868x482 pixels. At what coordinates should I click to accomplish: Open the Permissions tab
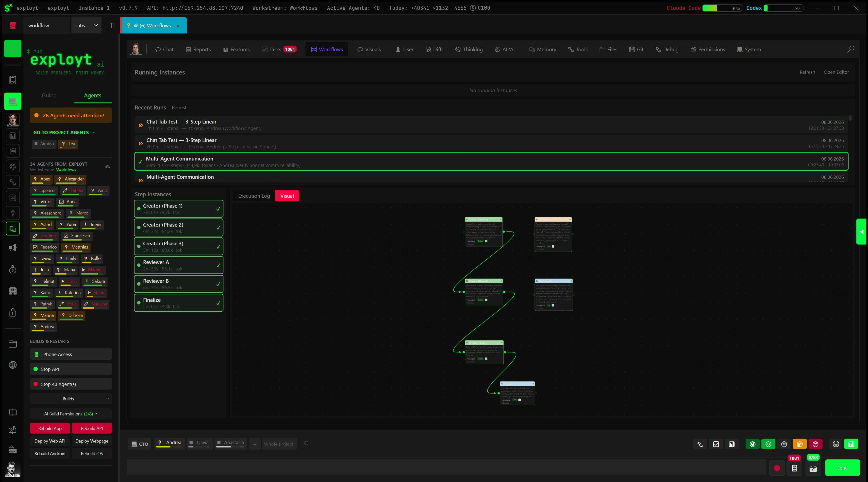pos(708,50)
